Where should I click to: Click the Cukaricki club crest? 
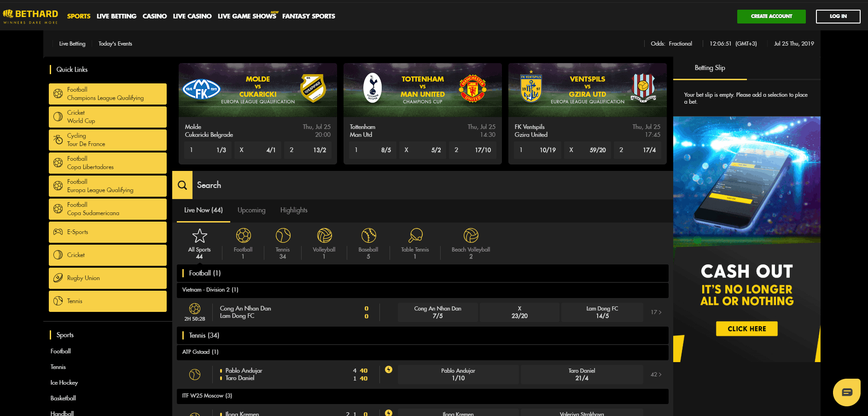click(x=313, y=88)
